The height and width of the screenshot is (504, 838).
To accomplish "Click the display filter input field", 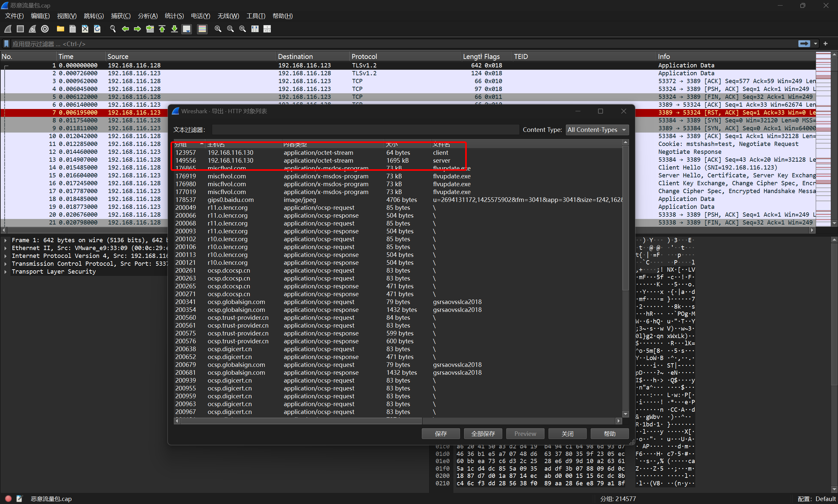I will 404,44.
